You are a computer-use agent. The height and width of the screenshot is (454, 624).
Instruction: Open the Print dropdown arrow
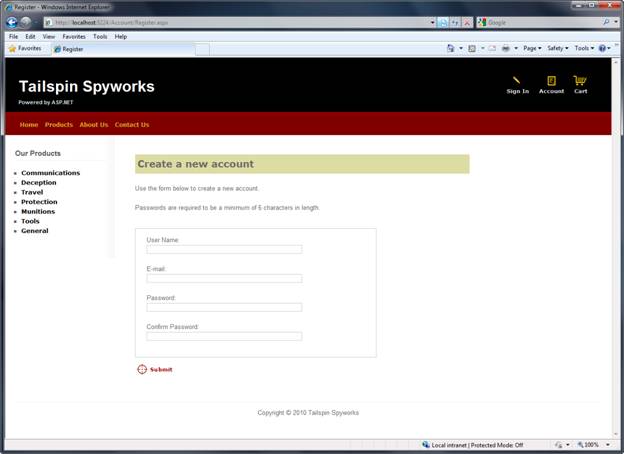(516, 48)
